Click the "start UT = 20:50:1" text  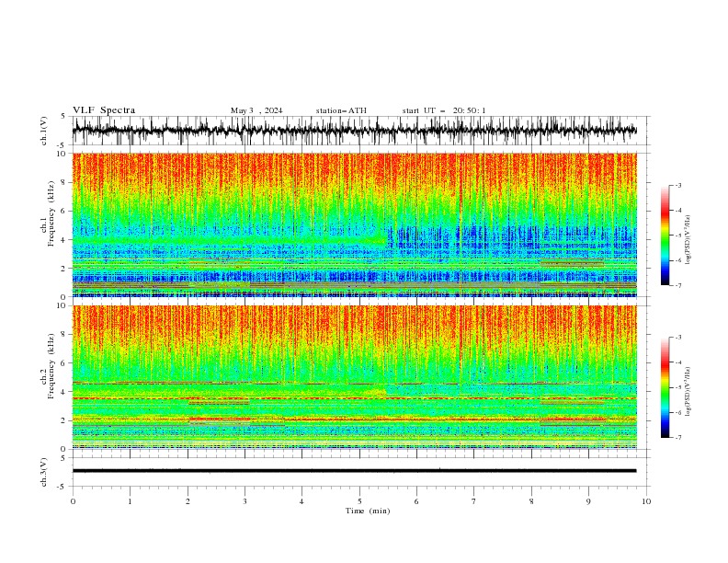(444, 110)
